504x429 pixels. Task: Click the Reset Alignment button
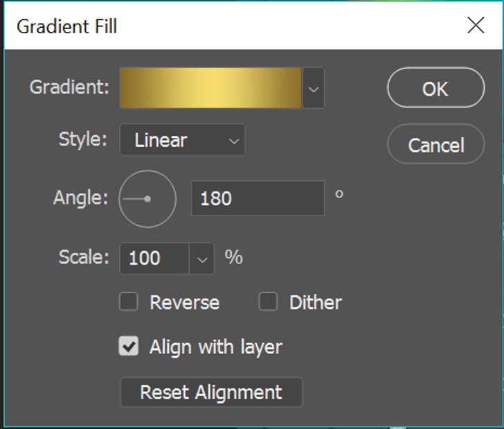pos(211,392)
